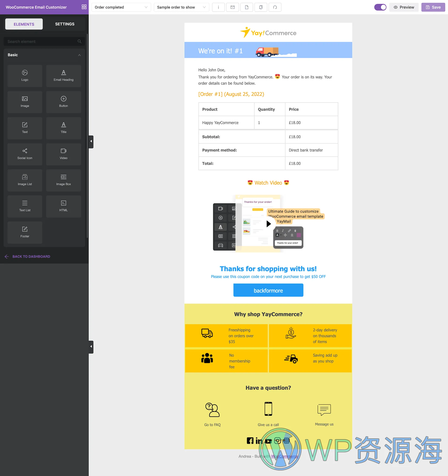Select the HTML element
The image size is (448, 476).
64,206
